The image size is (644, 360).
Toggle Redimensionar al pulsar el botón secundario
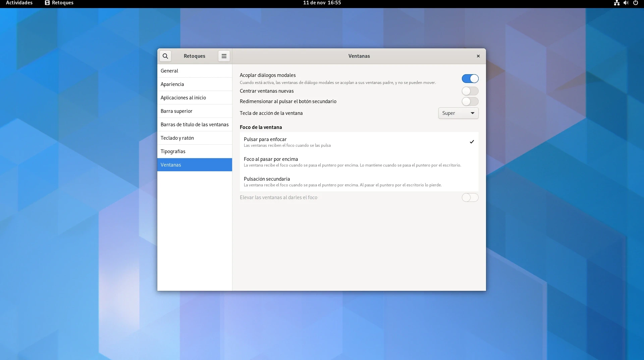click(x=470, y=101)
